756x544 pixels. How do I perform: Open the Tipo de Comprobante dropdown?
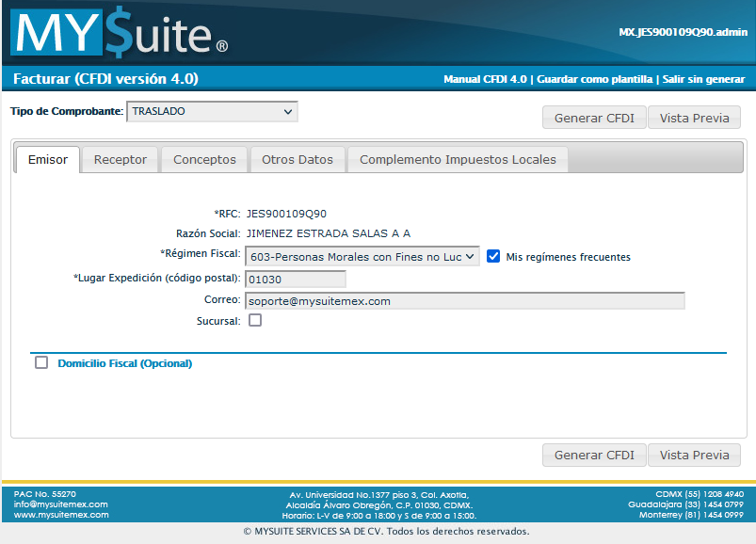pyautogui.click(x=212, y=112)
